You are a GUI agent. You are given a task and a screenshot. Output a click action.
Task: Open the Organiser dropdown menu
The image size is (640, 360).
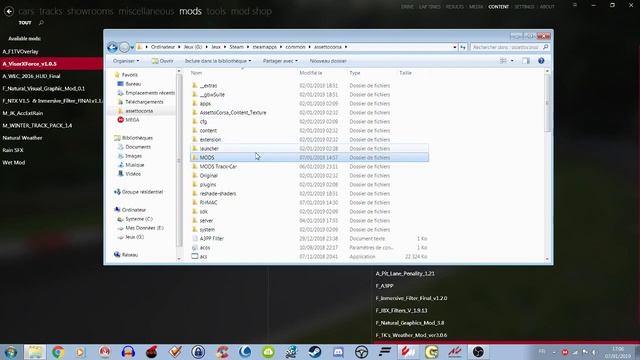(126, 61)
